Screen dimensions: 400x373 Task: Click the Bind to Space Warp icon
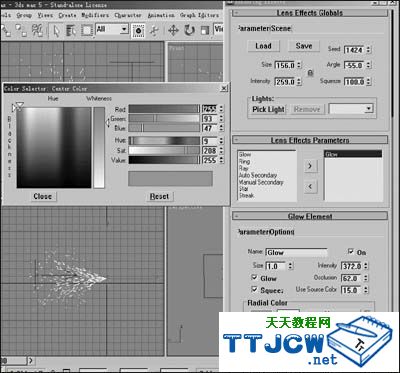[x=37, y=31]
